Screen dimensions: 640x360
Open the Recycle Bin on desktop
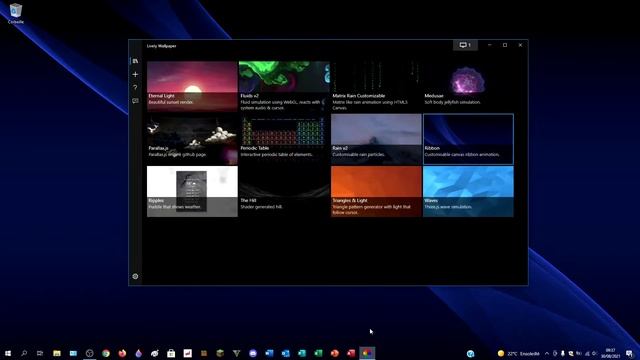(16, 13)
